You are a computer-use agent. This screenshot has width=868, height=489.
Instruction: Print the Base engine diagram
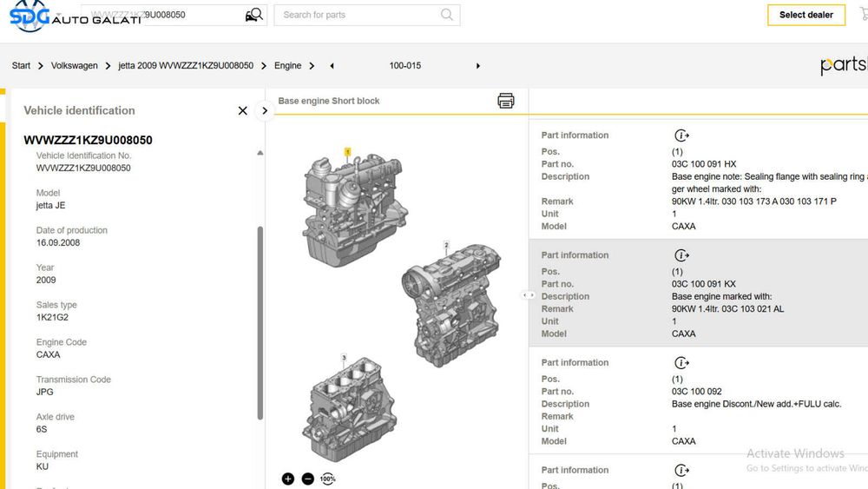coord(505,101)
